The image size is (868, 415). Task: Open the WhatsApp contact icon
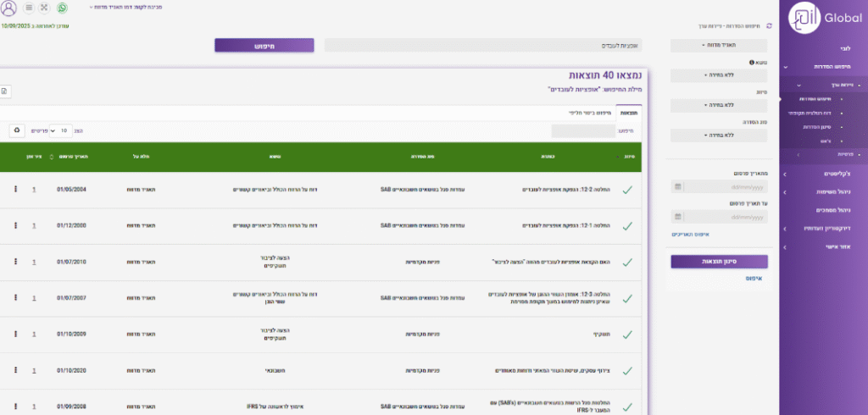(63, 8)
